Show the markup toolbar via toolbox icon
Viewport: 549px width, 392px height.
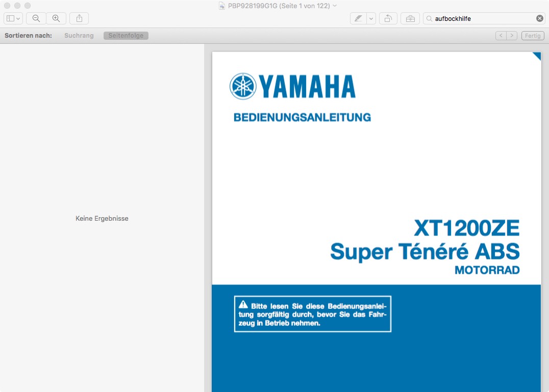tap(410, 18)
